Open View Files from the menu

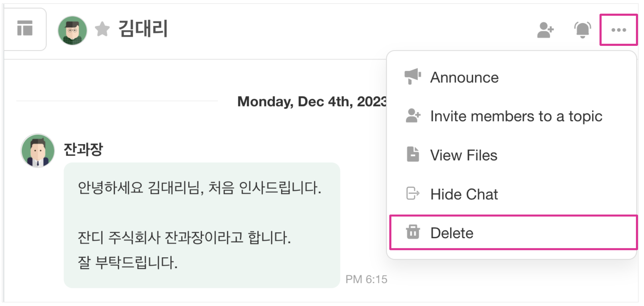tap(464, 155)
